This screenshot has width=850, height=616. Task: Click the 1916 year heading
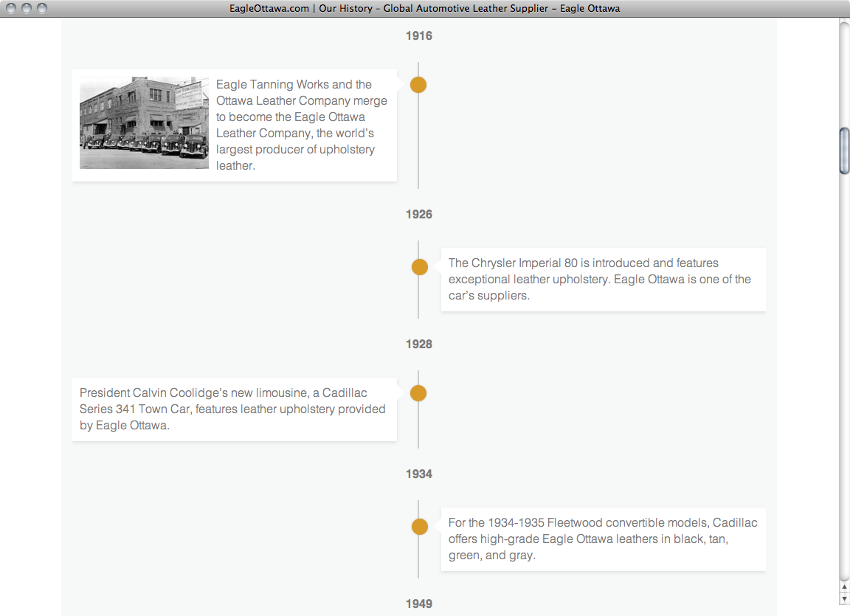pos(419,35)
